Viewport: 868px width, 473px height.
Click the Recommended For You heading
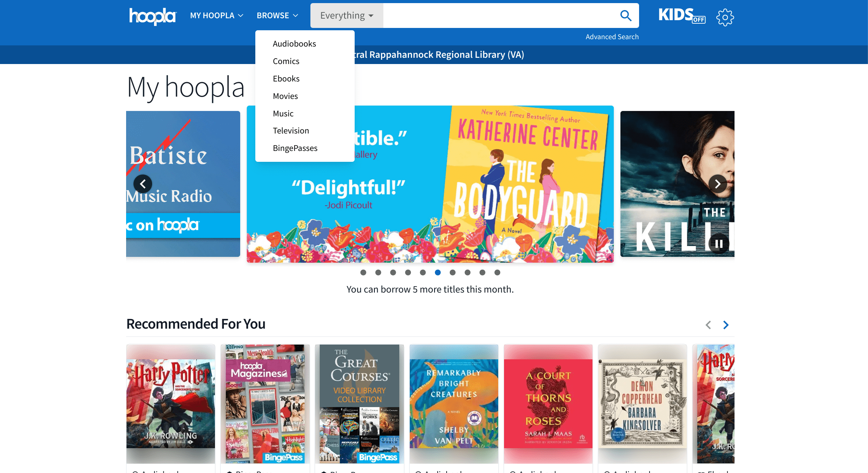[196, 324]
